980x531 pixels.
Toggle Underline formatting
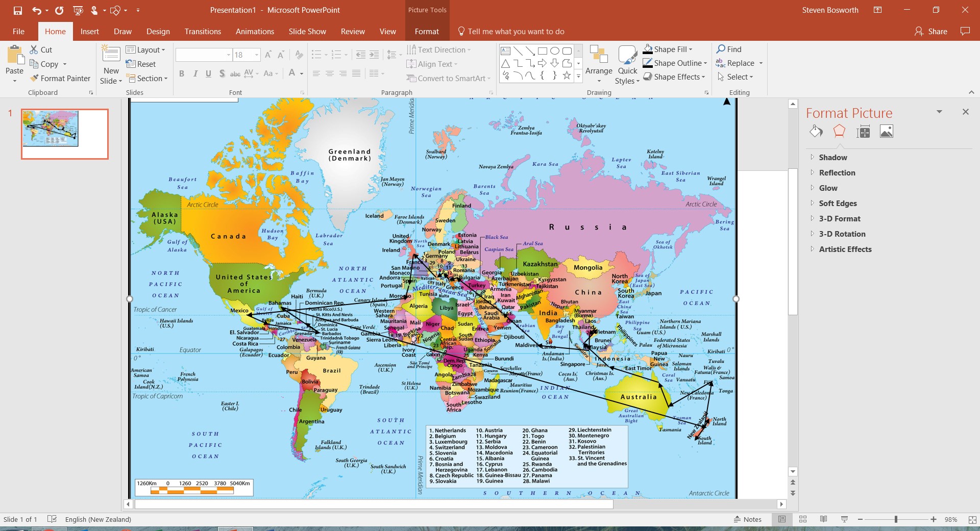[208, 74]
